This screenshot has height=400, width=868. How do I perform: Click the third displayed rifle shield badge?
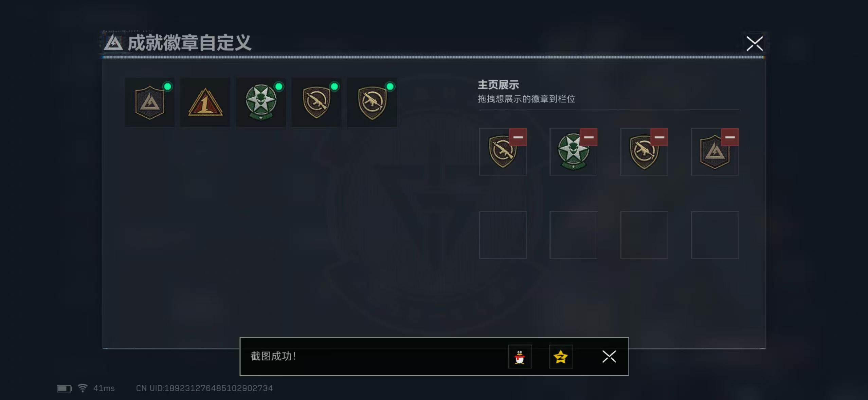click(644, 152)
